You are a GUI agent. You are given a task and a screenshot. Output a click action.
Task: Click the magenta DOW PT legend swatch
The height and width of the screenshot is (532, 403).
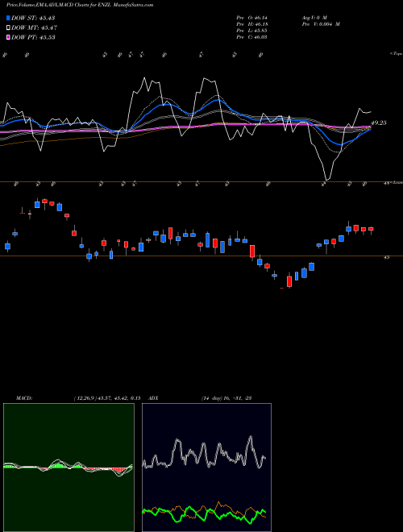point(9,37)
